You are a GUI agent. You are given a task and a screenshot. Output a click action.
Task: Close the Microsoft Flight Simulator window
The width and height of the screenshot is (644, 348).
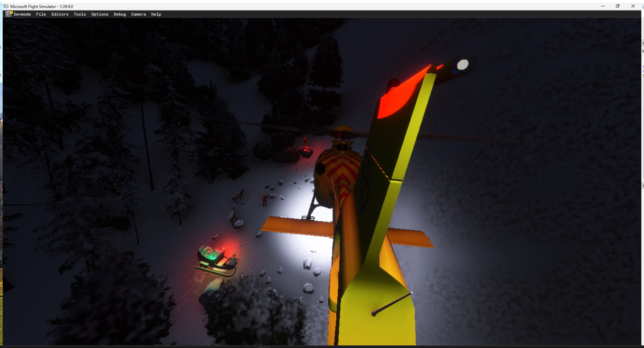[633, 6]
